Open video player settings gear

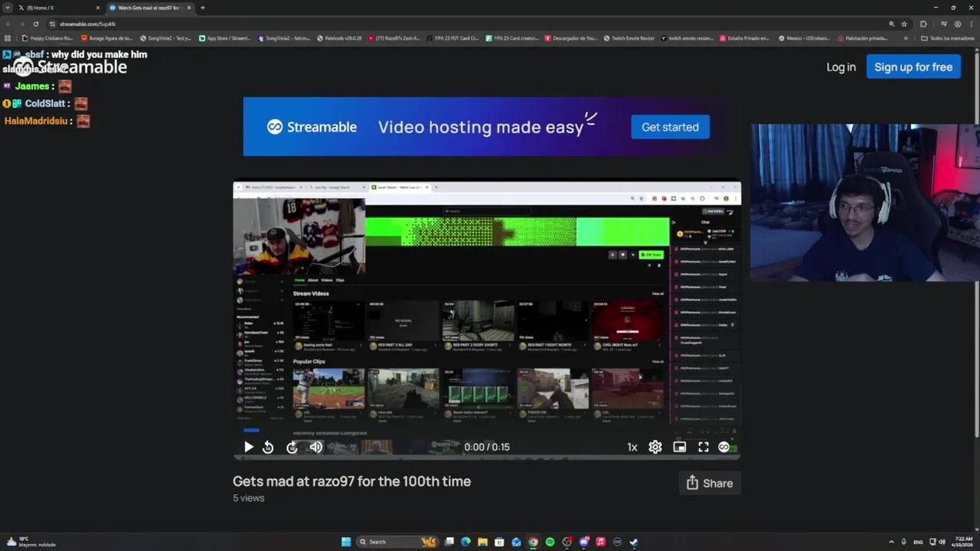655,447
